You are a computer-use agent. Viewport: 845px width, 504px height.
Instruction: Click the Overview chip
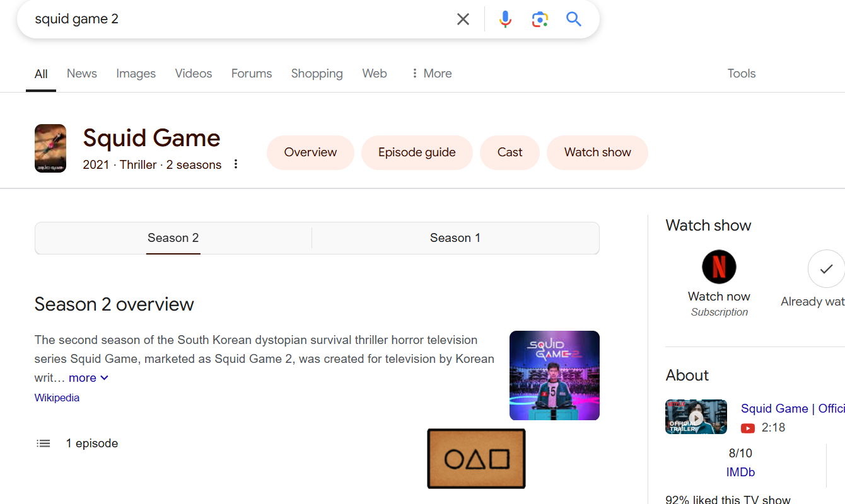click(310, 152)
